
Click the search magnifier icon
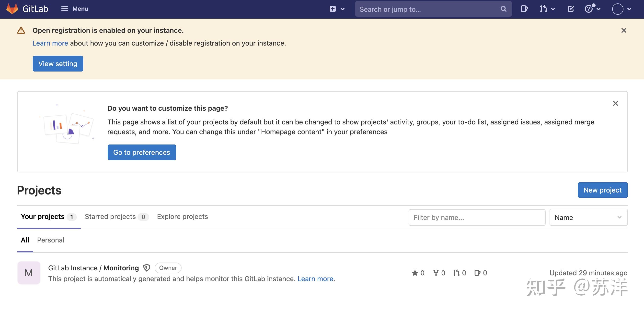click(503, 9)
